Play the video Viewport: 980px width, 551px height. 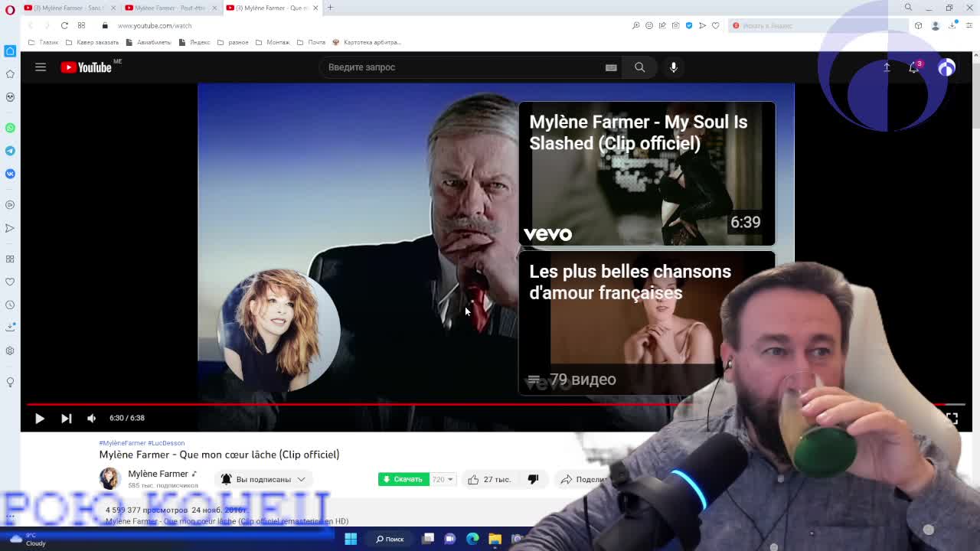(x=40, y=418)
